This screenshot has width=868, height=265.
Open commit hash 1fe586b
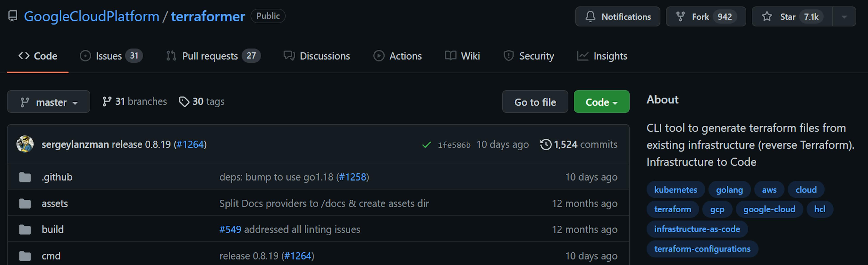454,145
